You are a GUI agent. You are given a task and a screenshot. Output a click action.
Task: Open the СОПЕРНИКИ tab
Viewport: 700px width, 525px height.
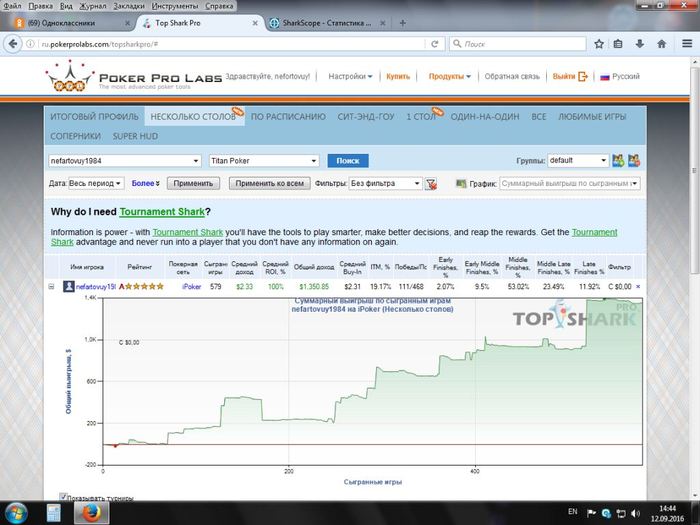click(75, 136)
